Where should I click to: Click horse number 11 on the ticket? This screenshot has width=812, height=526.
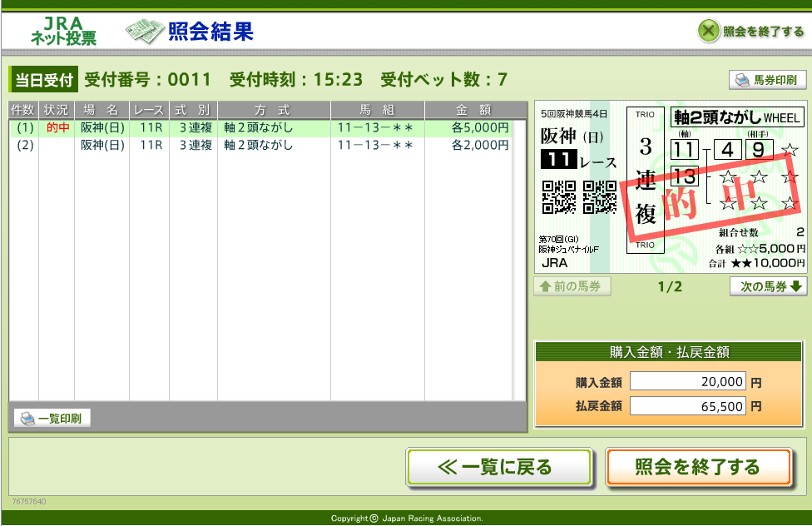(x=685, y=150)
